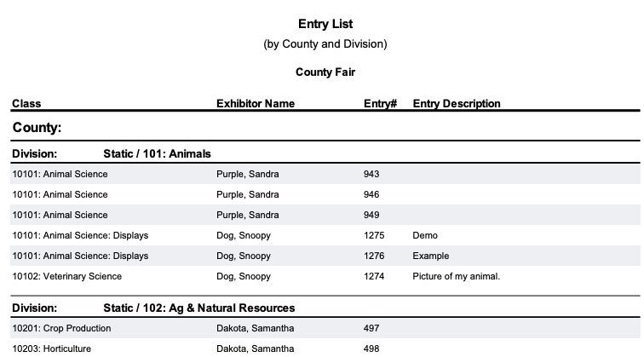Screen dimensions: 644x357
Task: Click the 10201: Crop Production class
Action: [x=61, y=328]
